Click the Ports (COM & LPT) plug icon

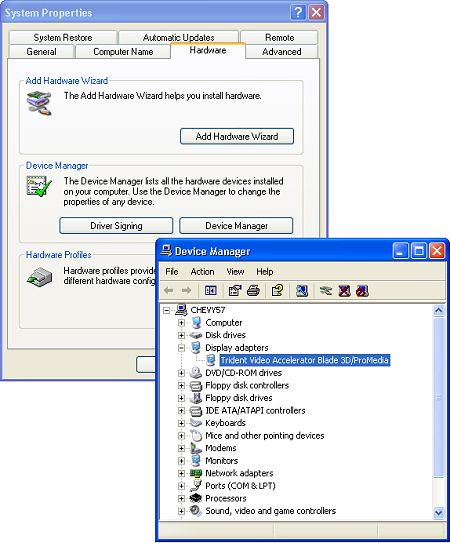tap(196, 486)
